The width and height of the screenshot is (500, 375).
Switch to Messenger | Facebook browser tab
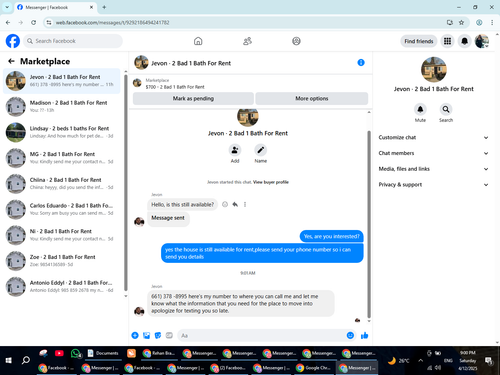[56, 7]
